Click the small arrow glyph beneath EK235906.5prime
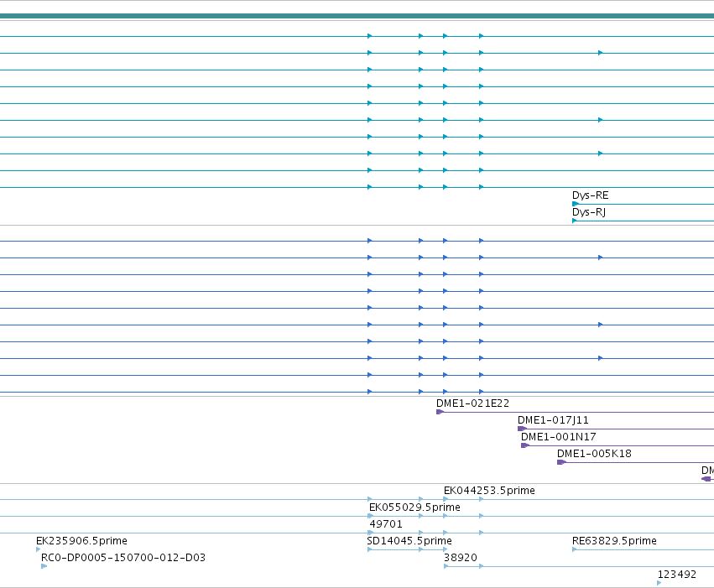This screenshot has height=588, width=714. tap(39, 549)
